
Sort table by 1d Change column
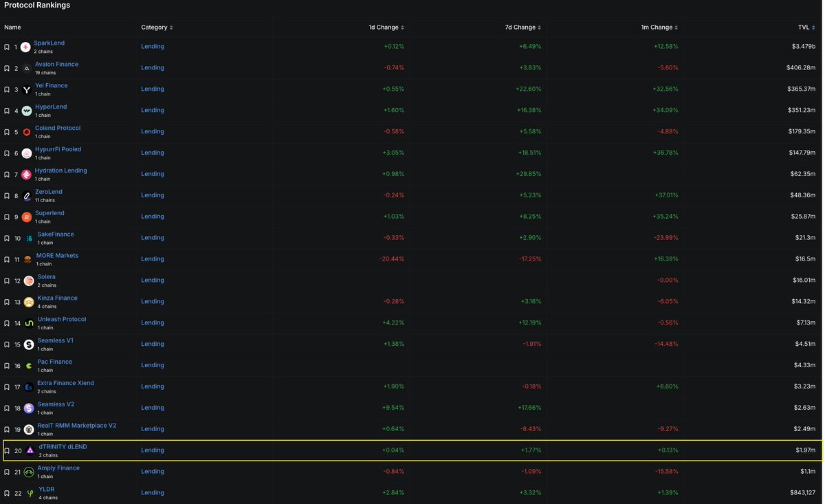pos(386,28)
